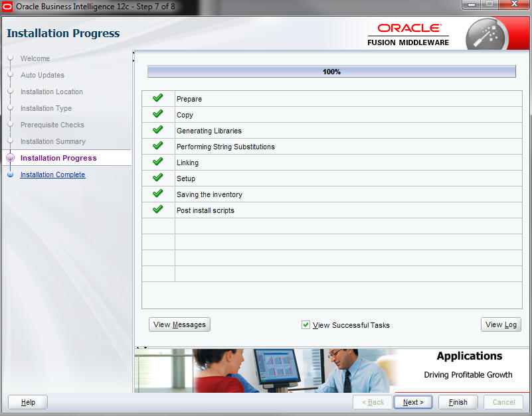Click the green checkmark beside Prepare

(158, 98)
